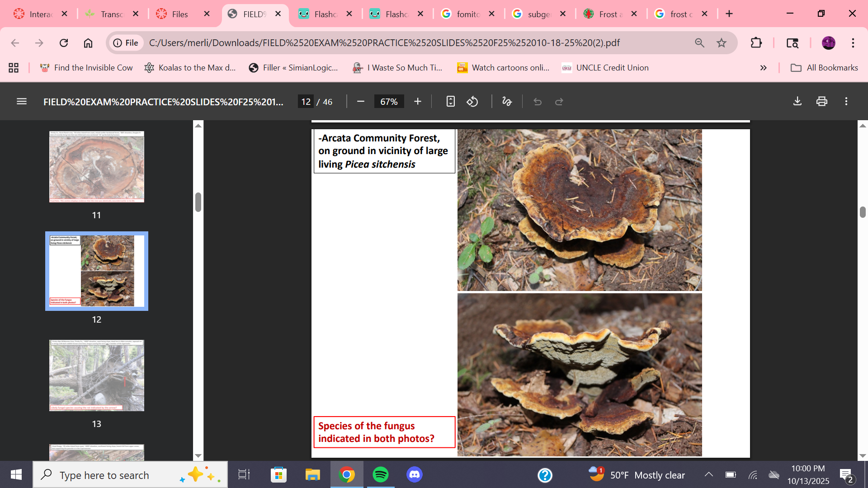This screenshot has height=488, width=868.
Task: Toggle the PDF sidebar menu icon
Action: [22, 102]
